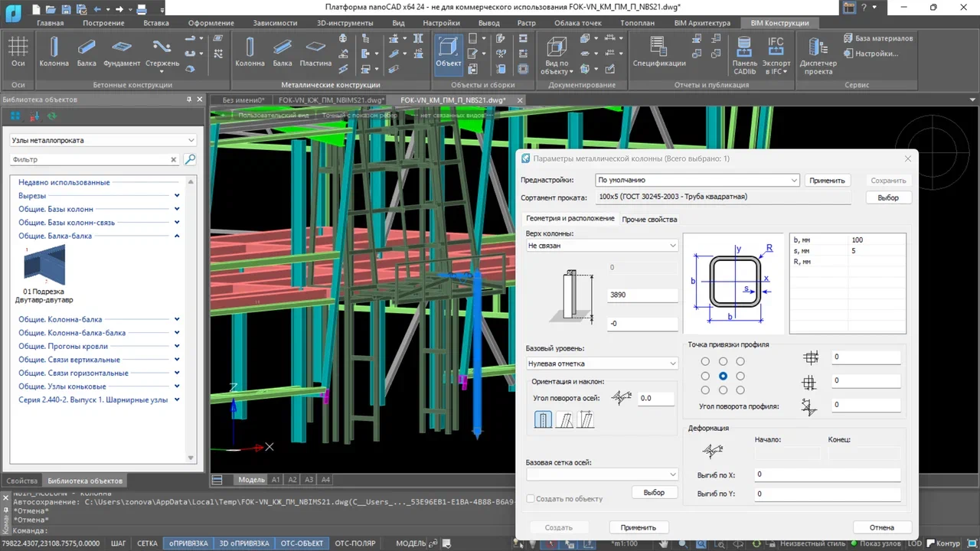Open the Диспетчер проекта
Screen dimensions: 980x551
tap(818, 53)
